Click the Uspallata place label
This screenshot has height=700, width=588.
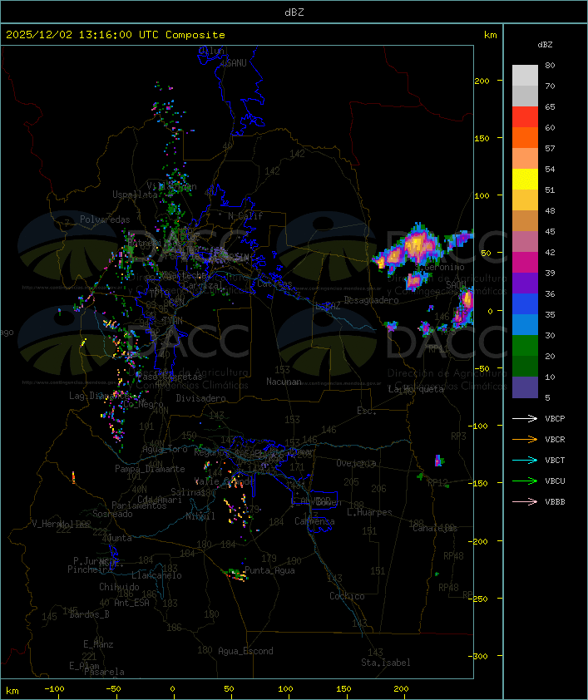(x=135, y=195)
